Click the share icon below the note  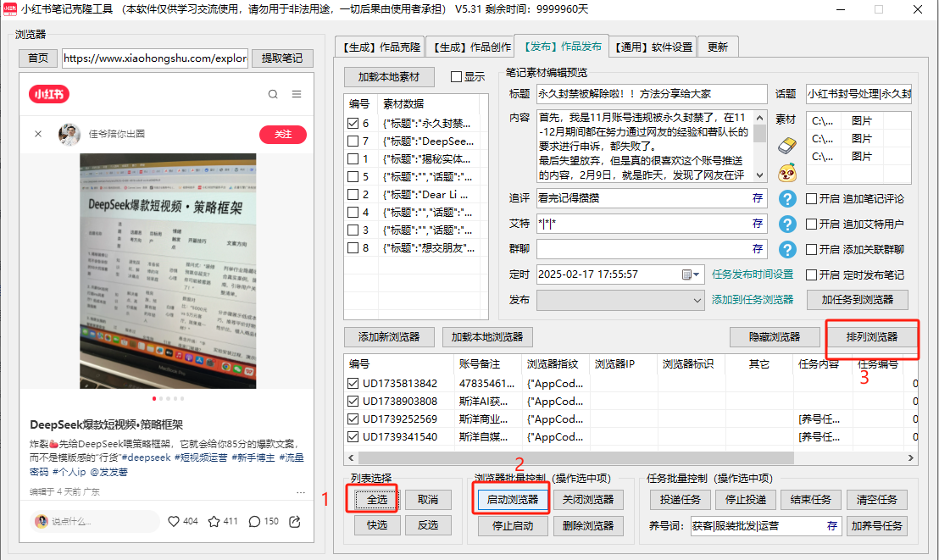[294, 521]
